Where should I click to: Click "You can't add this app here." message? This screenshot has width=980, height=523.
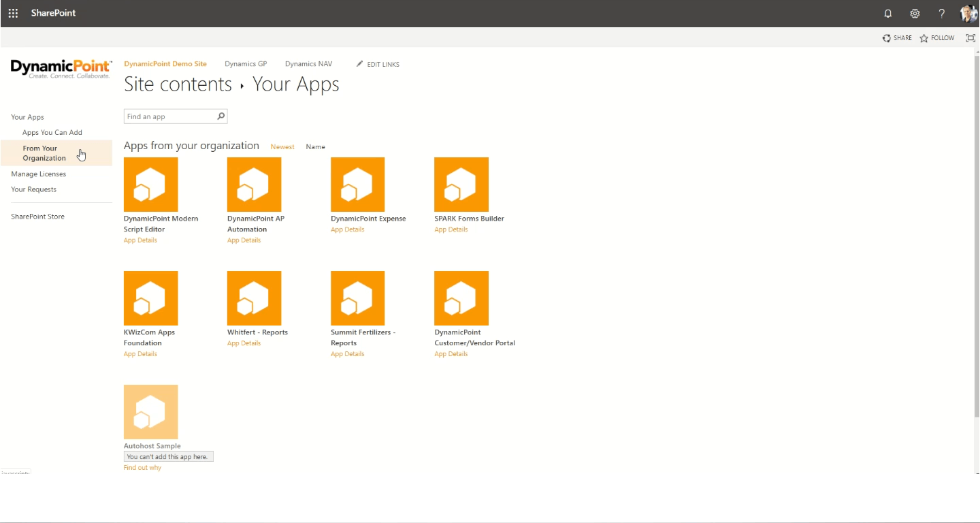coord(168,457)
